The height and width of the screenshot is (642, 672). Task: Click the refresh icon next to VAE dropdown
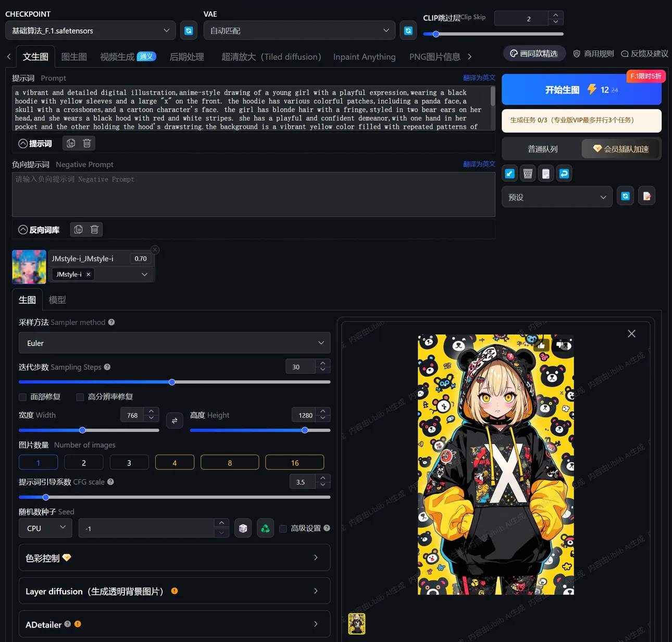408,31
